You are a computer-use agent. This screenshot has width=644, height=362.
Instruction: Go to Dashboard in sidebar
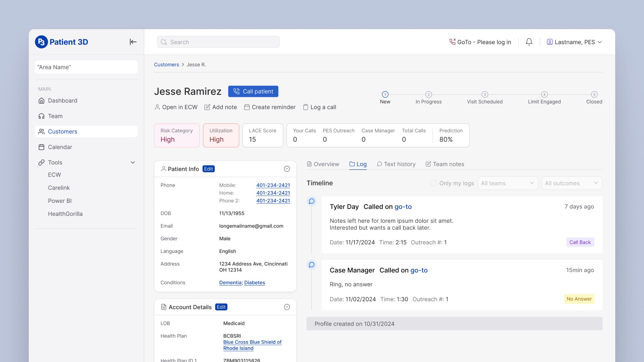click(x=86, y=101)
